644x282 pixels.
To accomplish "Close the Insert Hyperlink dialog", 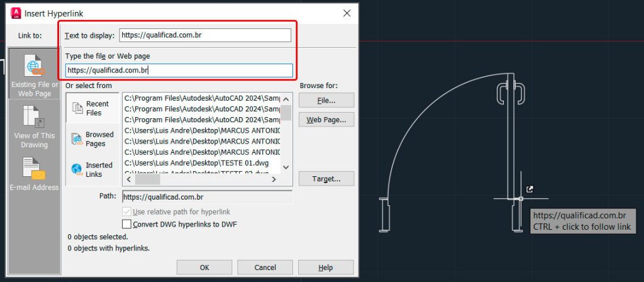I will coord(347,13).
